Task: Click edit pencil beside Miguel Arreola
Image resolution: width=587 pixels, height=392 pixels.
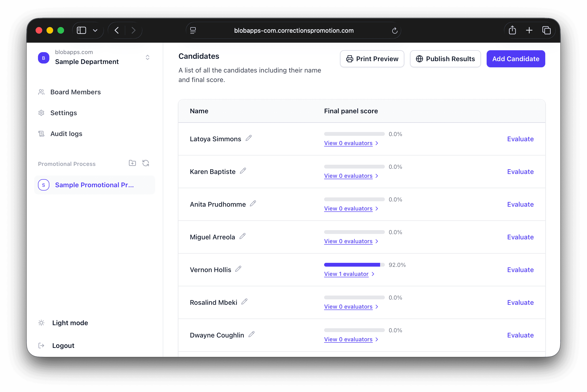Action: click(242, 236)
